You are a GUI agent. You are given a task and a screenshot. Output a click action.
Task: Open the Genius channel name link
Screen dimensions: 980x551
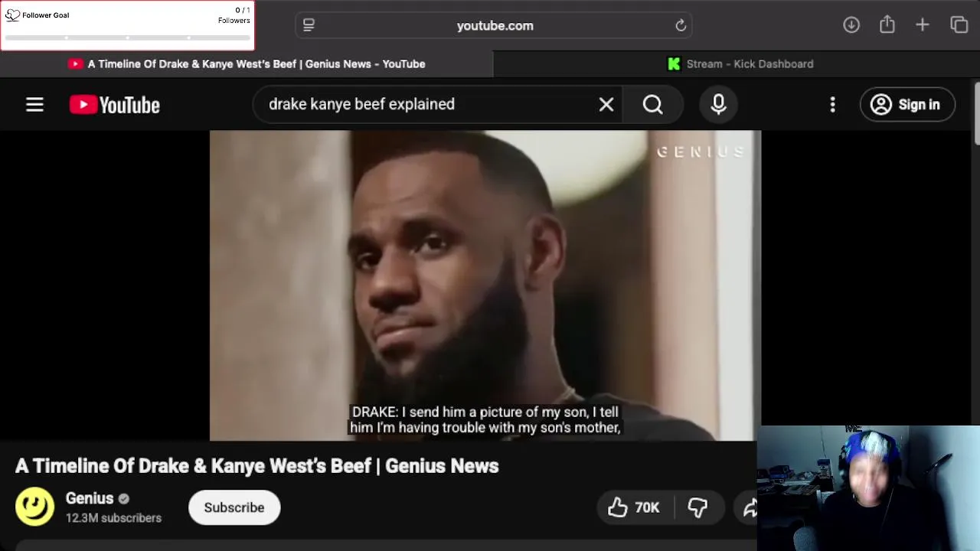[90, 498]
